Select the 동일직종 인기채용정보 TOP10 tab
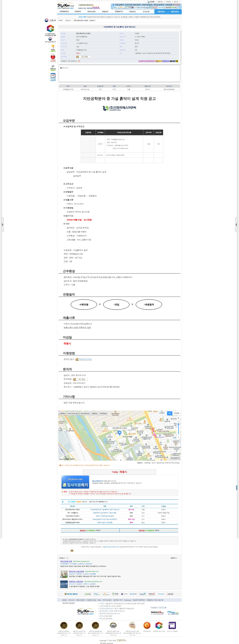 tap(149, 530)
